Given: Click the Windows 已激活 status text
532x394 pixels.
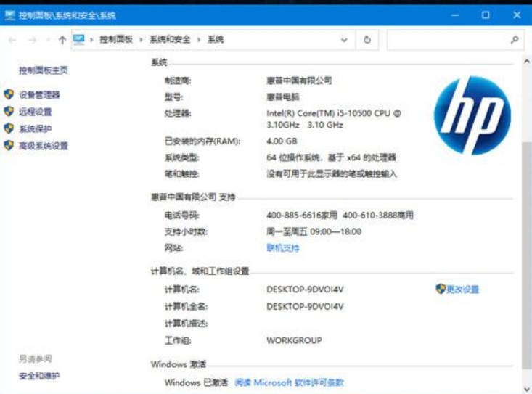Looking at the screenshot, I should coord(196,382).
